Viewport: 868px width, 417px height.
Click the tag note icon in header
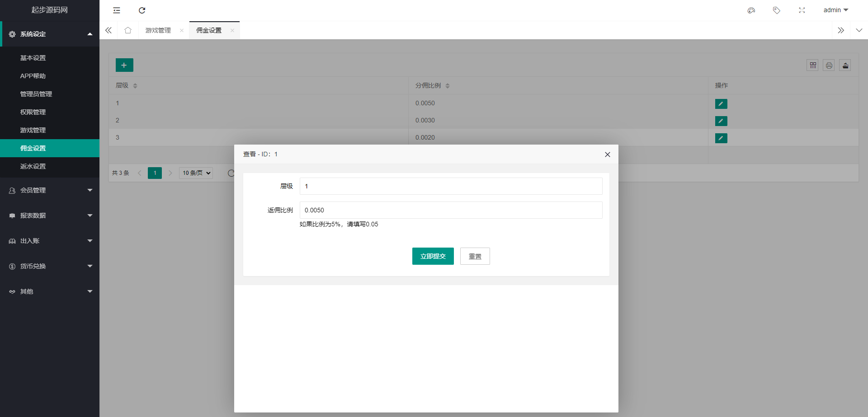tap(777, 10)
